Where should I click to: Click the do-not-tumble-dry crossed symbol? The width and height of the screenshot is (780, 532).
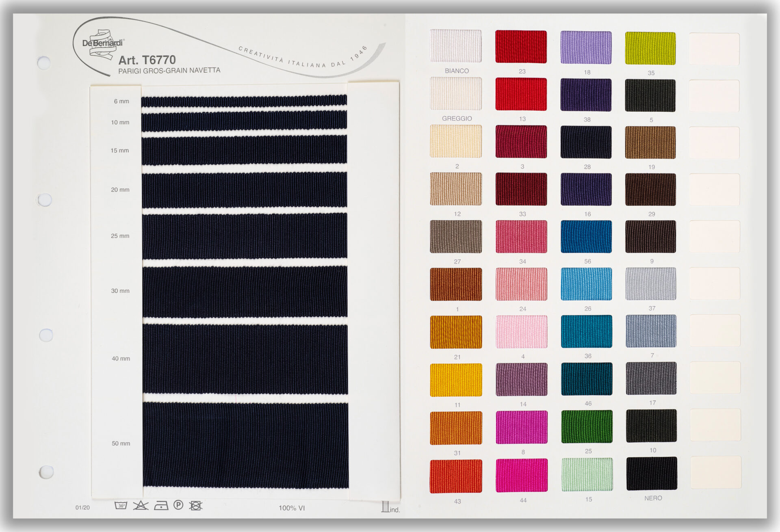click(196, 506)
